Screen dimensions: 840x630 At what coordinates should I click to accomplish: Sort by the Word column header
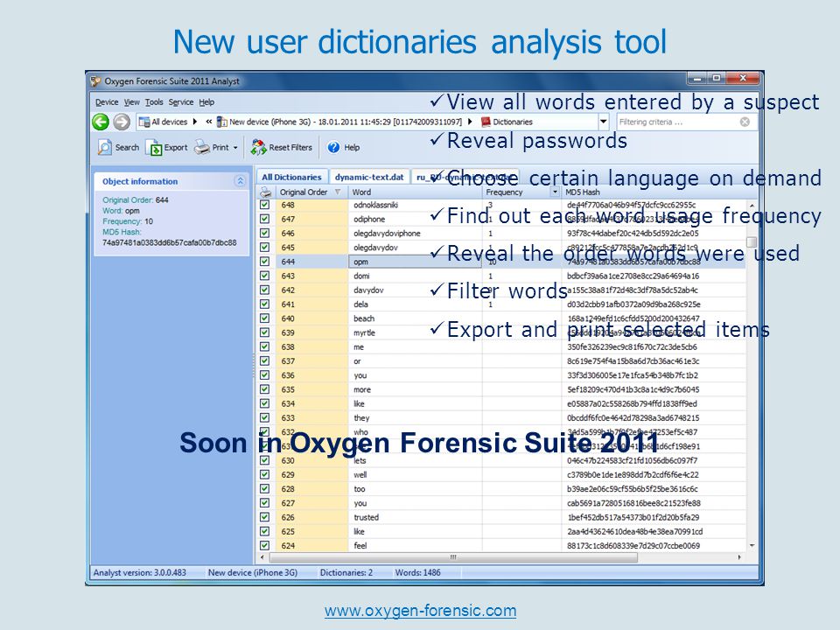(415, 192)
